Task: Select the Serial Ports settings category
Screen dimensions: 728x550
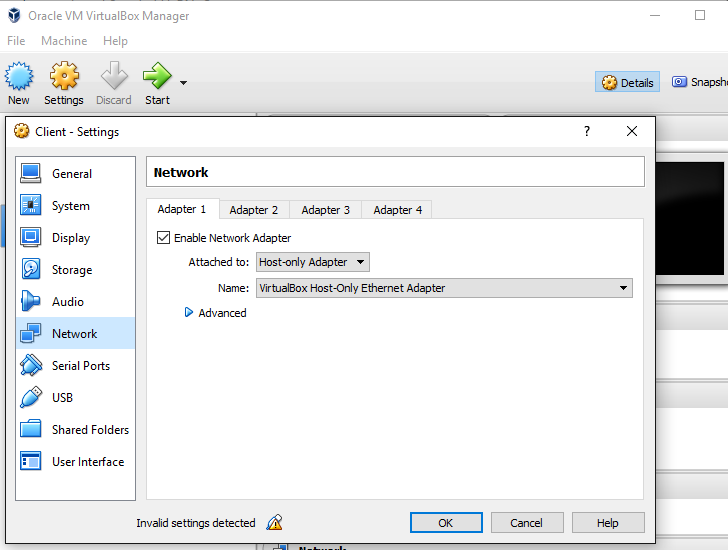Action: (76, 366)
